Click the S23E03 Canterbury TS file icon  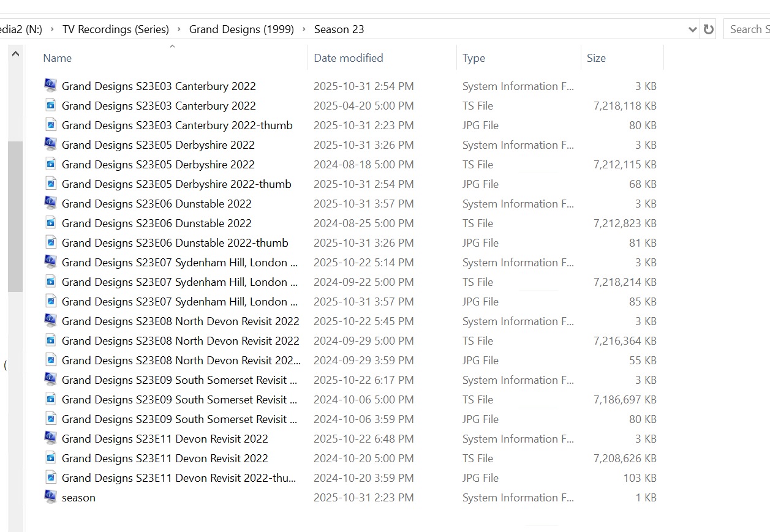[51, 105]
